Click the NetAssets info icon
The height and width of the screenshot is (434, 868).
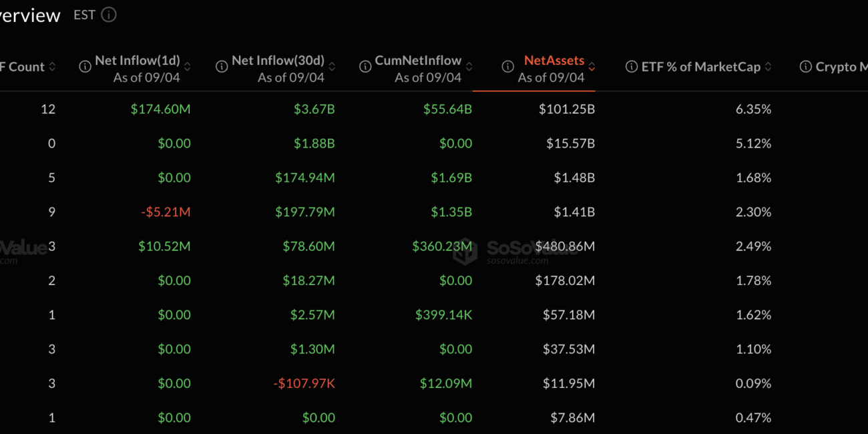pos(508,67)
